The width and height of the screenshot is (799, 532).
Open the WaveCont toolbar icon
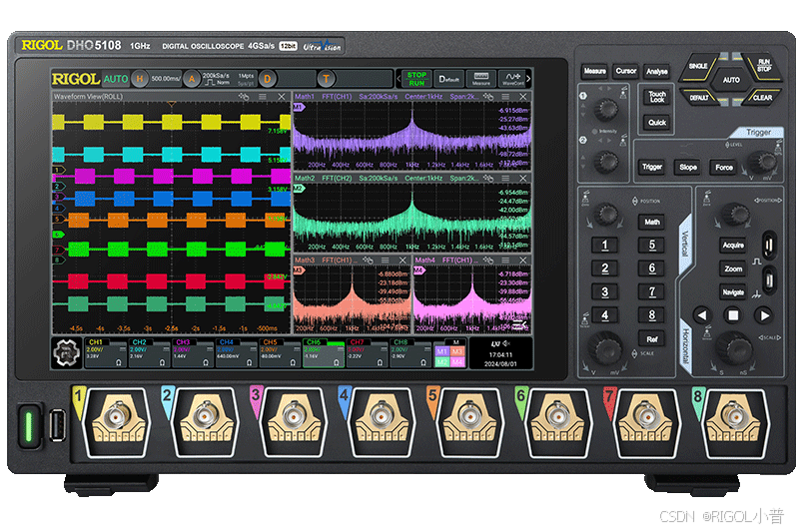click(x=512, y=79)
